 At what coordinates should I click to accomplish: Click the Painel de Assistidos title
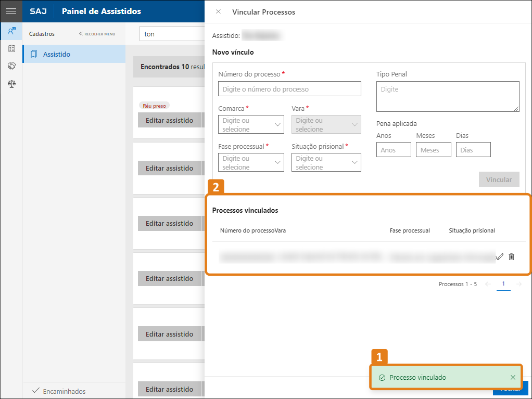click(x=102, y=11)
